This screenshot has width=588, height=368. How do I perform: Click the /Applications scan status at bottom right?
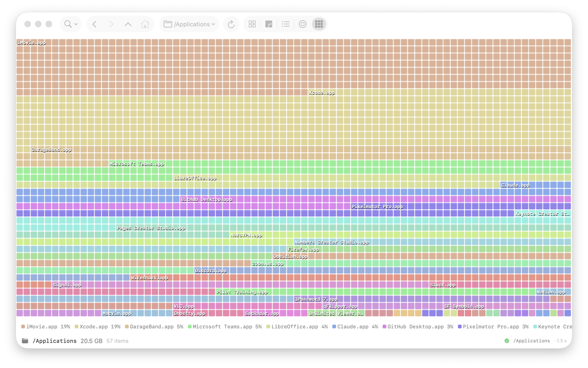coord(531,341)
